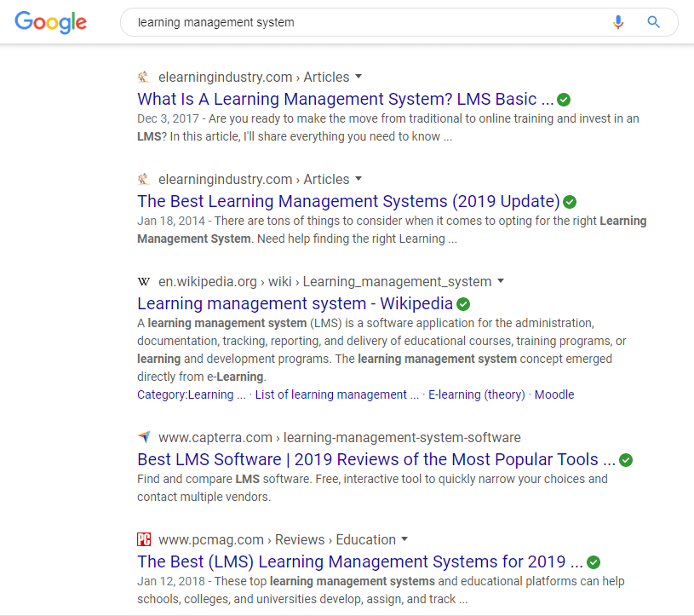694x616 pixels.
Task: Follow the Moodle sitelink
Action: pos(554,394)
